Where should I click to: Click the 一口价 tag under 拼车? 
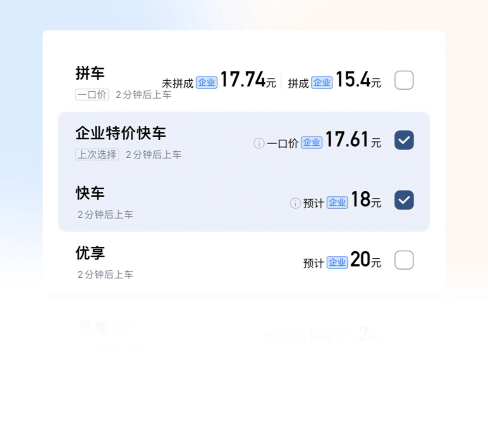[x=92, y=95]
